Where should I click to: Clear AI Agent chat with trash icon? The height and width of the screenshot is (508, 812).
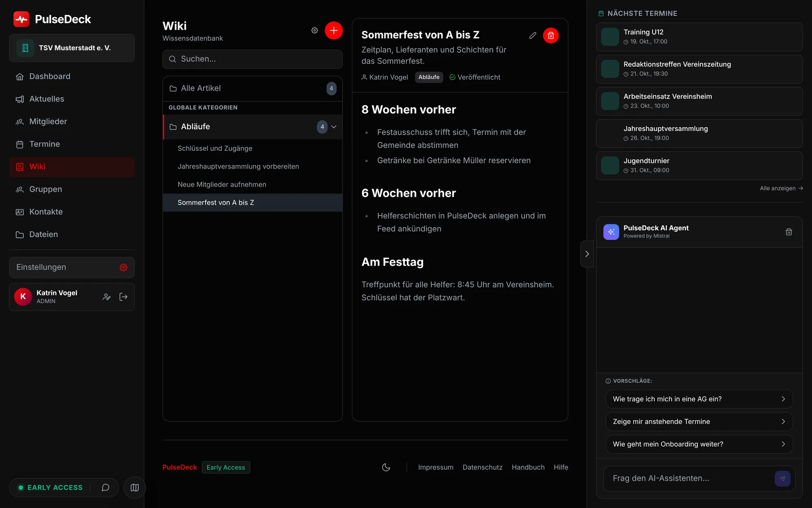[788, 232]
